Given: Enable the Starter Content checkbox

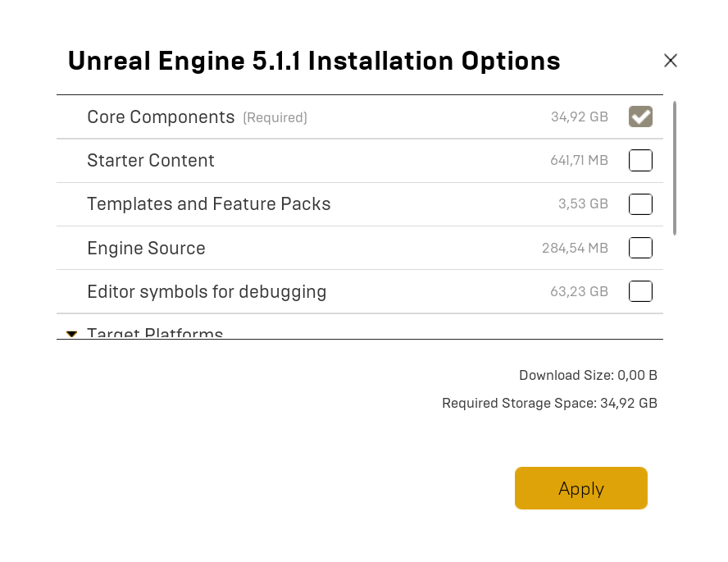Looking at the screenshot, I should [x=640, y=161].
